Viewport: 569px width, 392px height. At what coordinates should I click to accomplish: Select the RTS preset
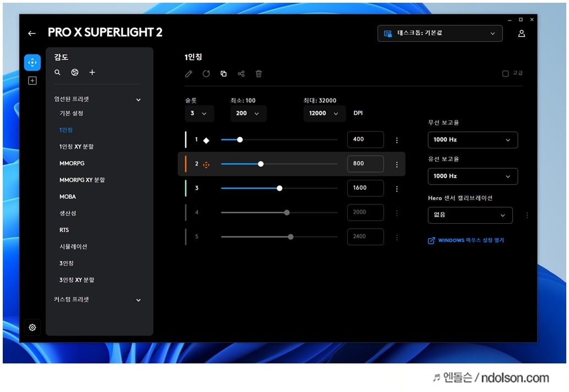tap(64, 230)
